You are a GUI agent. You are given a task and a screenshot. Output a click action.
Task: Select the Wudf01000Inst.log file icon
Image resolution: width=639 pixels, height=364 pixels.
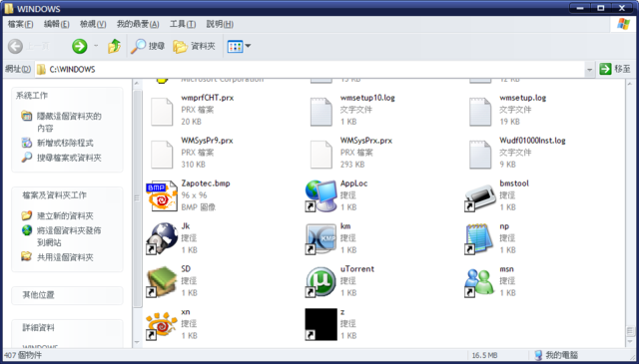pos(480,155)
